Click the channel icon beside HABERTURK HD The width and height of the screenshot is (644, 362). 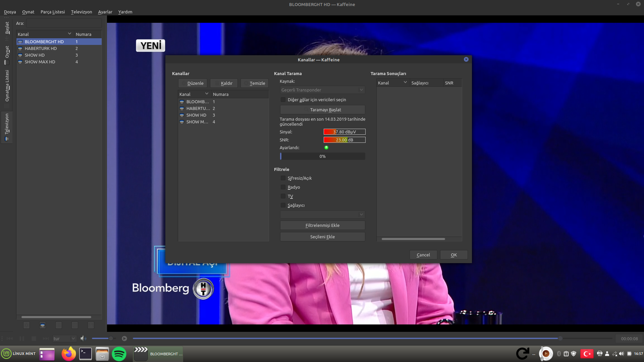tap(20, 49)
